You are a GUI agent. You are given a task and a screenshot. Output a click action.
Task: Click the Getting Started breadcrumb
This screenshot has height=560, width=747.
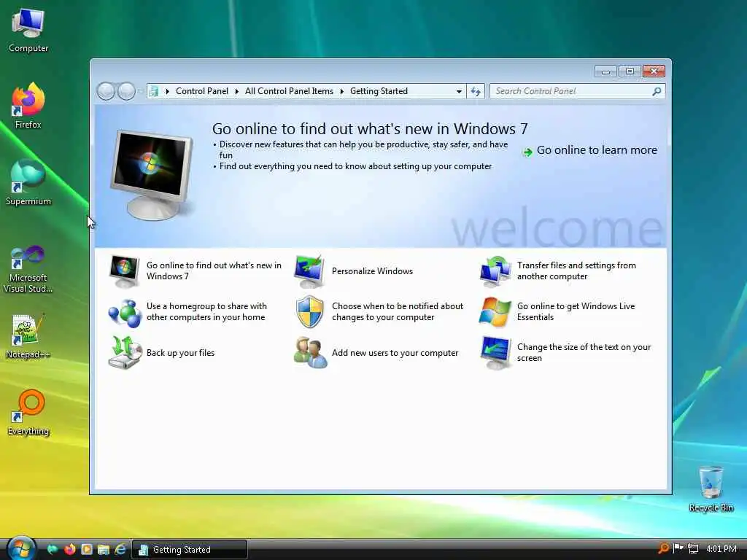(x=379, y=91)
